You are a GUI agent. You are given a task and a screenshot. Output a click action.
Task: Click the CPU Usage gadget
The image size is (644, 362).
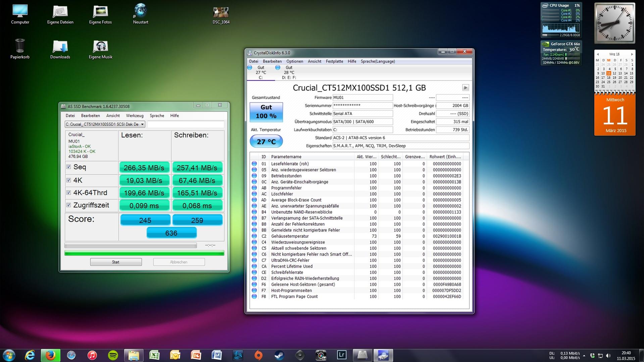pos(561,20)
